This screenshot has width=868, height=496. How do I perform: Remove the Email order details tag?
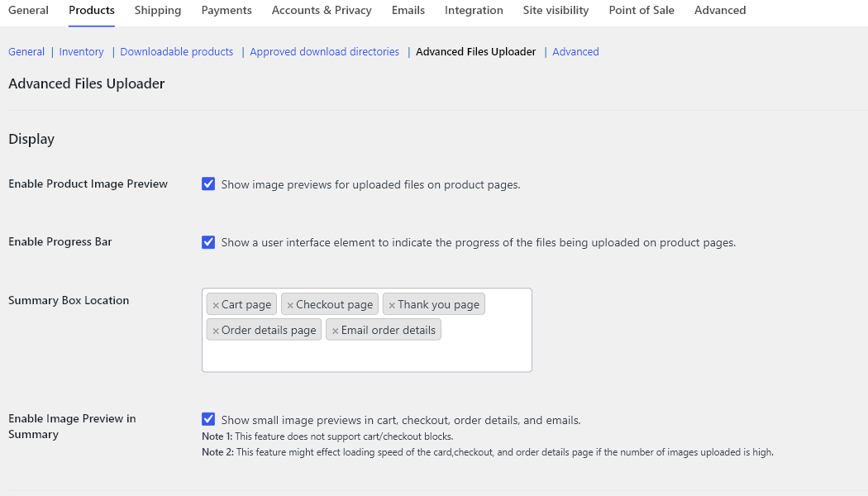point(335,331)
